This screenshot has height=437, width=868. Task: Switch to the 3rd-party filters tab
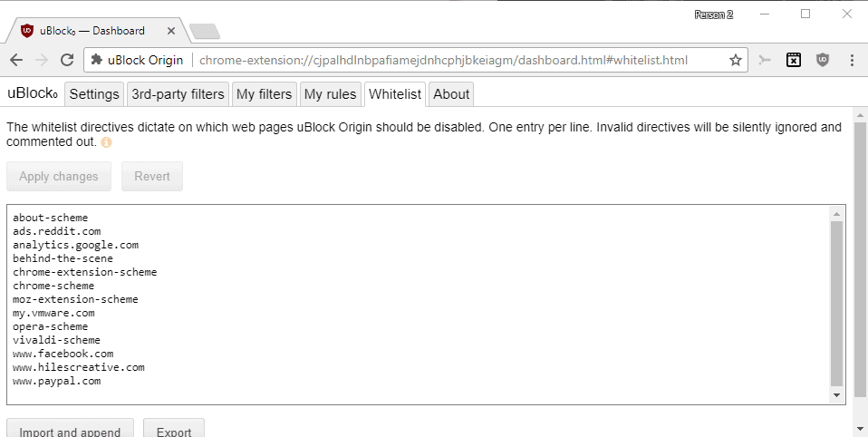tap(178, 94)
